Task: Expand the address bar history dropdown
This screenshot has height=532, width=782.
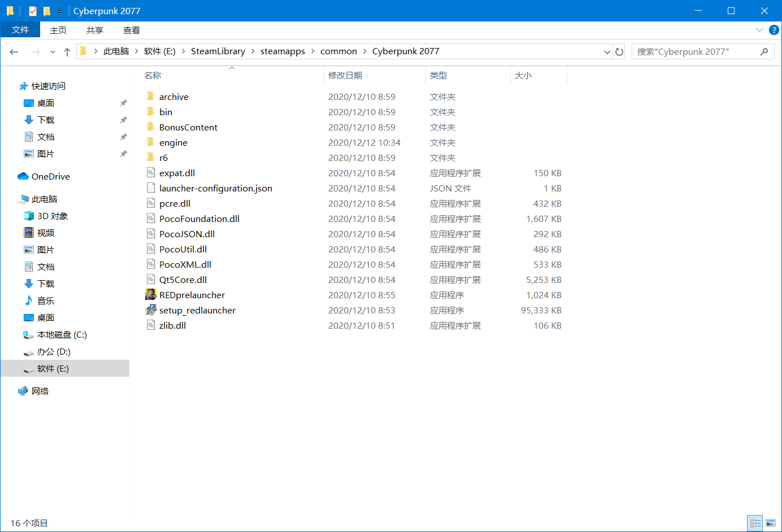Action: [x=607, y=51]
